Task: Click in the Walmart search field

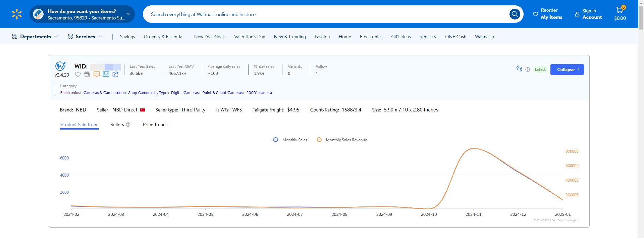Action: (x=325, y=14)
